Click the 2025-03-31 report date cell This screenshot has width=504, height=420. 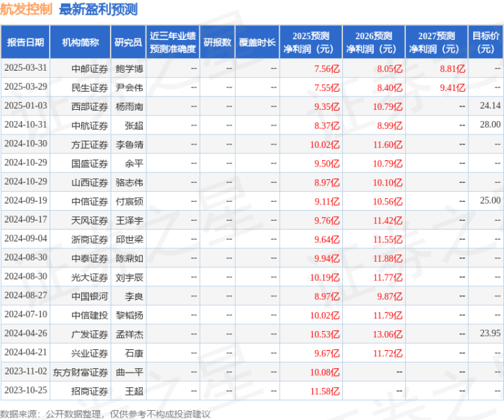coord(25,68)
